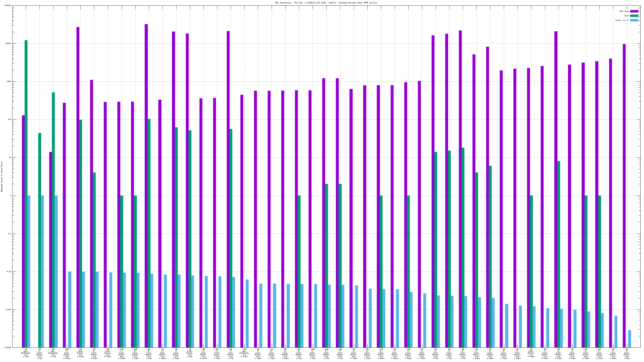The height and width of the screenshot is (362, 644).
Task: Click the 100000 y-axis tick label
Action: [8, 6]
